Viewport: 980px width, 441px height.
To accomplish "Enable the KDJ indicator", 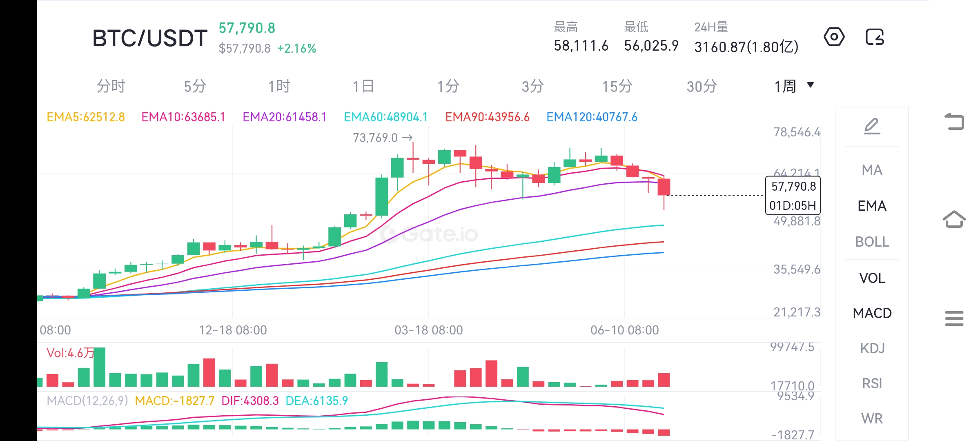I will tap(872, 348).
